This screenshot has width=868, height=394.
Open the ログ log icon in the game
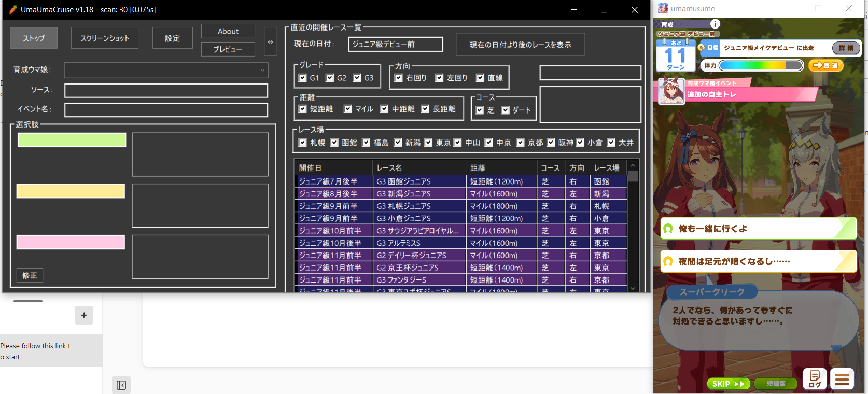(x=815, y=379)
